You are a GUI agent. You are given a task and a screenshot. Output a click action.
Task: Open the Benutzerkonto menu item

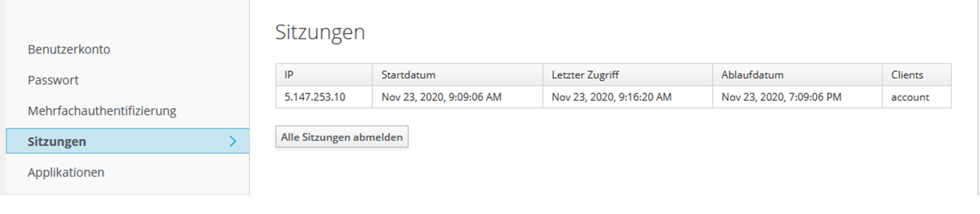click(x=69, y=49)
